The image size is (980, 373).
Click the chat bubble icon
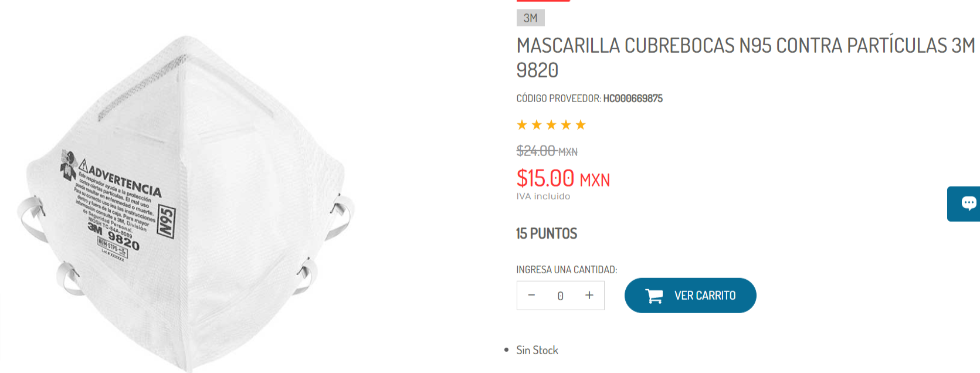(x=968, y=204)
